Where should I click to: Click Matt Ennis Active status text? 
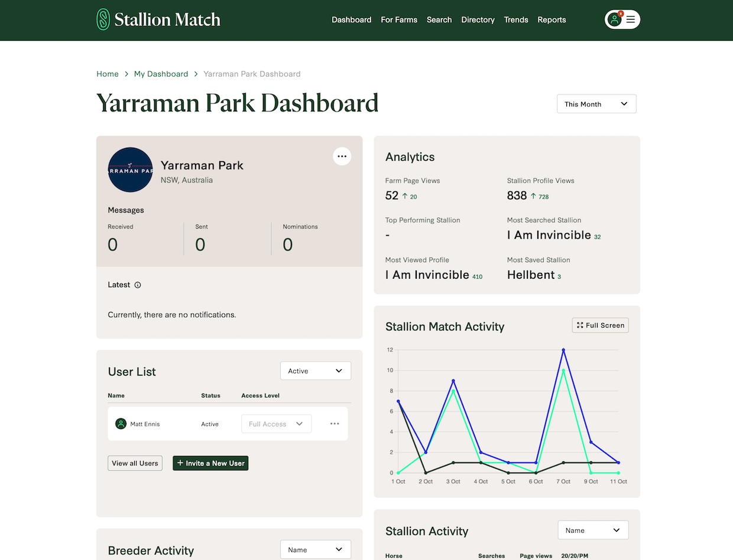pos(210,424)
